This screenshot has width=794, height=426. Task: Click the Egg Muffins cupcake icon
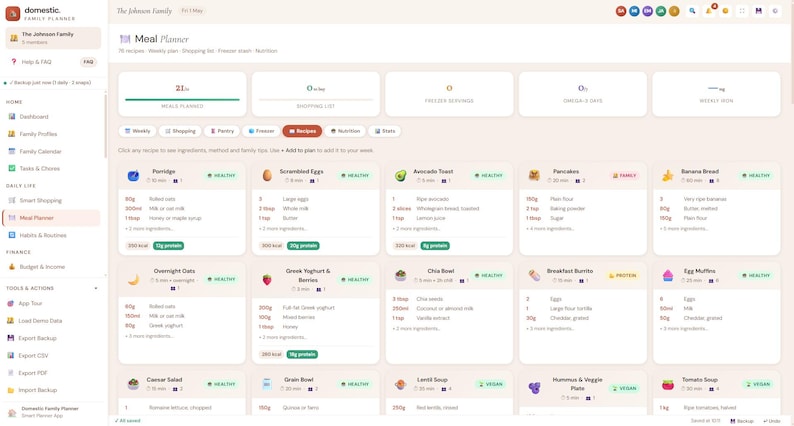click(x=668, y=276)
